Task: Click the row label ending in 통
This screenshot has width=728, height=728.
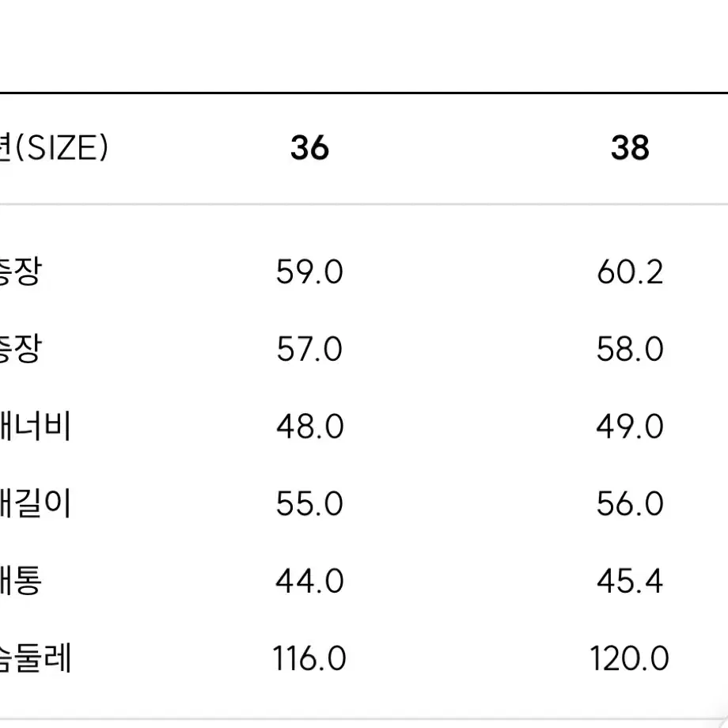Action: (21, 582)
